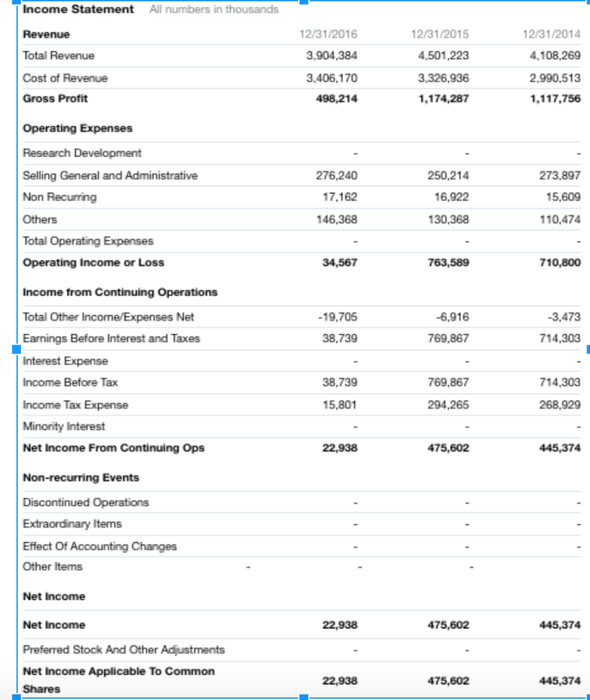Click the Net Income value 22,938

340,625
